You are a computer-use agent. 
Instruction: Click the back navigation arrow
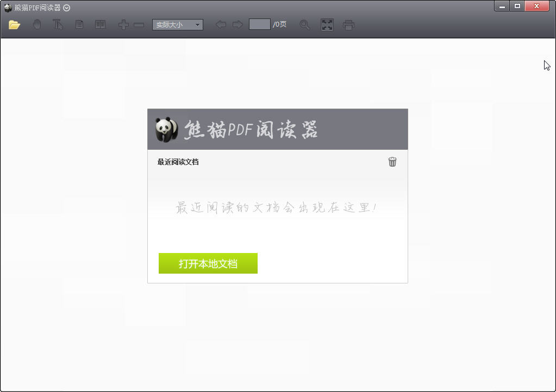(x=221, y=24)
